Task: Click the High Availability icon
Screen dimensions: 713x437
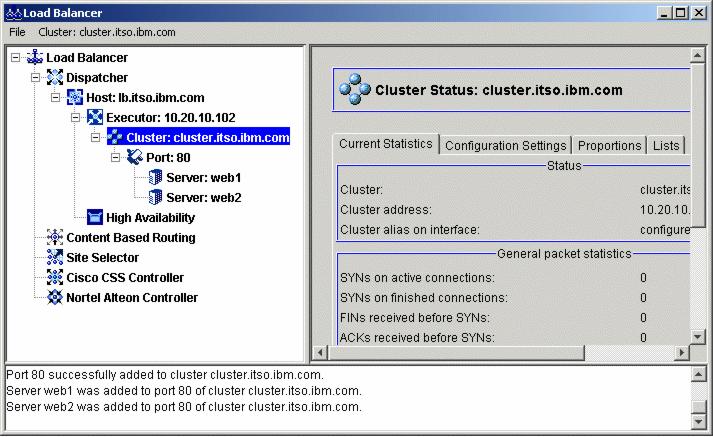Action: (x=95, y=217)
